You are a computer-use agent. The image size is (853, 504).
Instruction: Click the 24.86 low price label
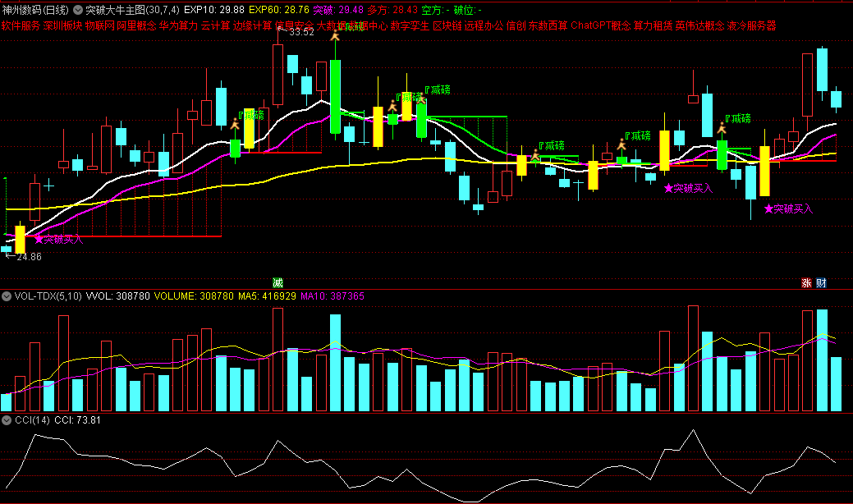tap(29, 257)
